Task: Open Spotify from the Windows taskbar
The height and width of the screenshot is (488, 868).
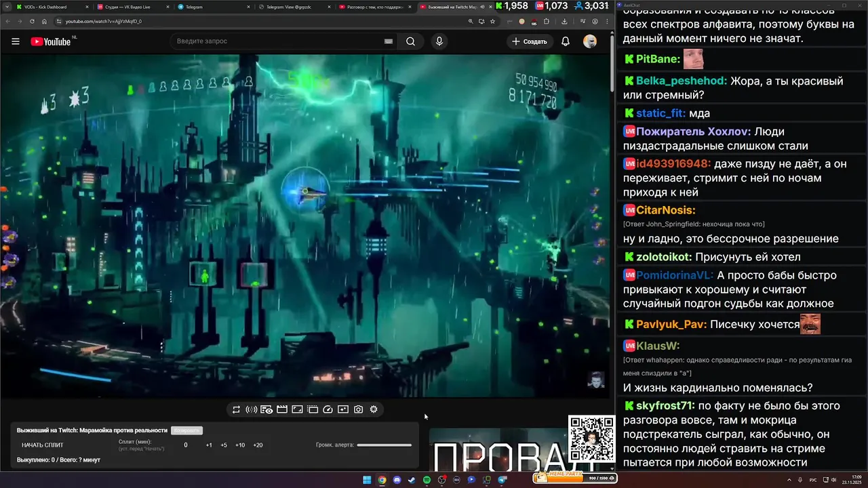Action: 427,480
